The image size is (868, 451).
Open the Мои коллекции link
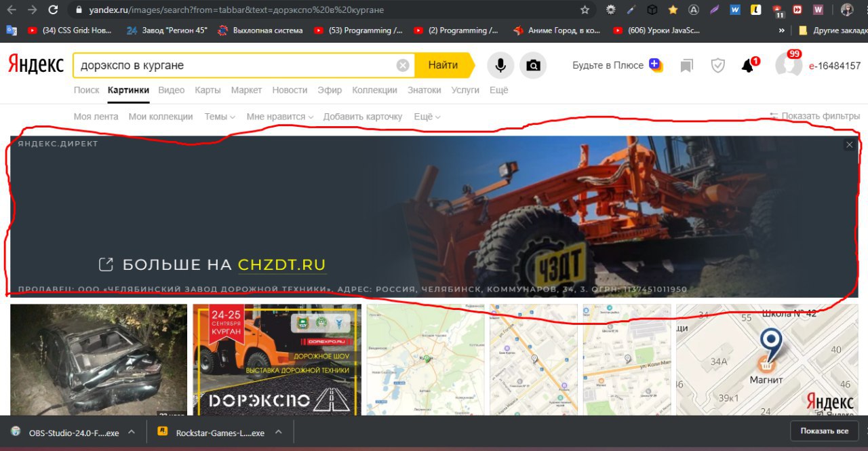[161, 117]
